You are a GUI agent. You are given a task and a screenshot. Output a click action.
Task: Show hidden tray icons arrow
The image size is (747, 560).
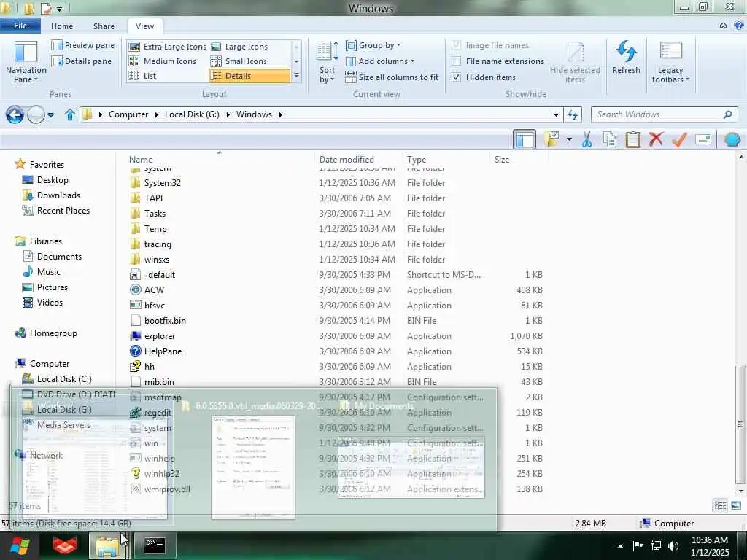(620, 545)
